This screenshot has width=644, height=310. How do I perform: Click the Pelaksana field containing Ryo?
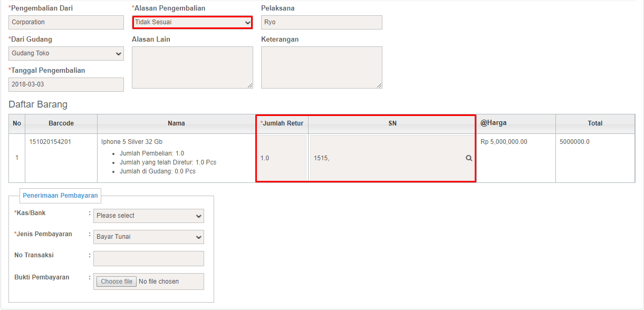[x=321, y=22]
